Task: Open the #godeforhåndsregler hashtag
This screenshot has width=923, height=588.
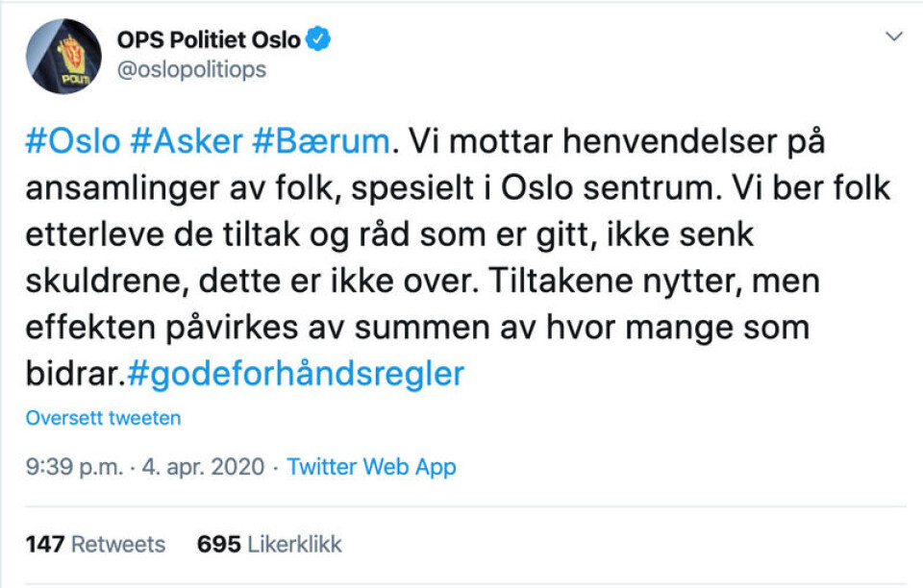Action: [x=296, y=373]
